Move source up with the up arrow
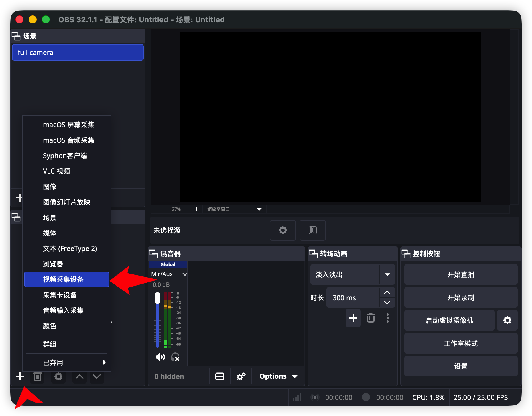532x416 pixels. point(80,376)
